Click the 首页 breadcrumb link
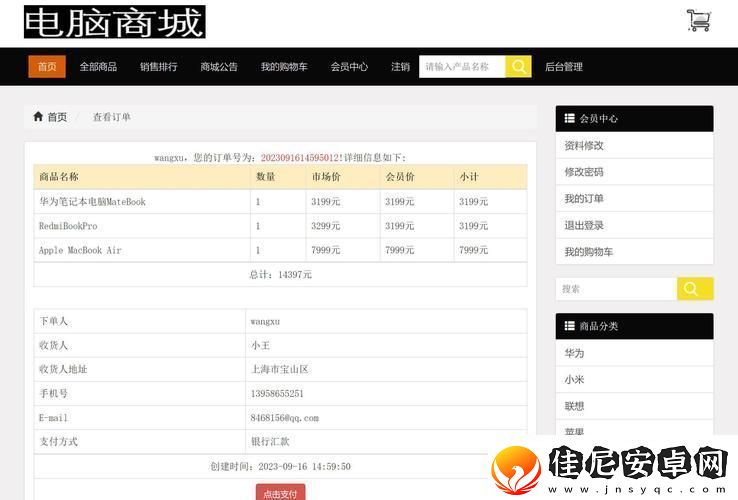Screen dimensions: 738x500 pyautogui.click(x=57, y=117)
